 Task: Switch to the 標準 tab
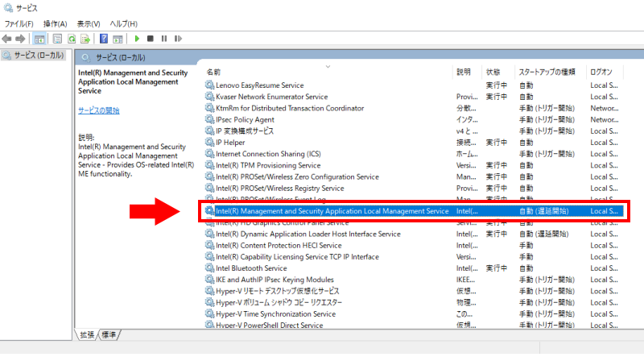pyautogui.click(x=109, y=334)
